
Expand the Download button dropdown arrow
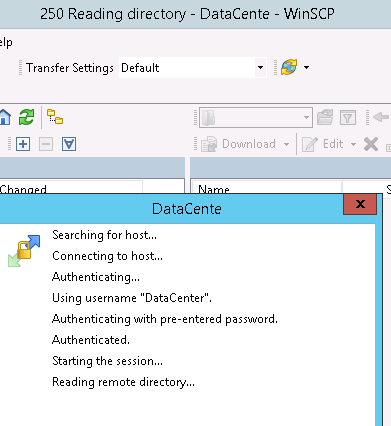coord(286,144)
